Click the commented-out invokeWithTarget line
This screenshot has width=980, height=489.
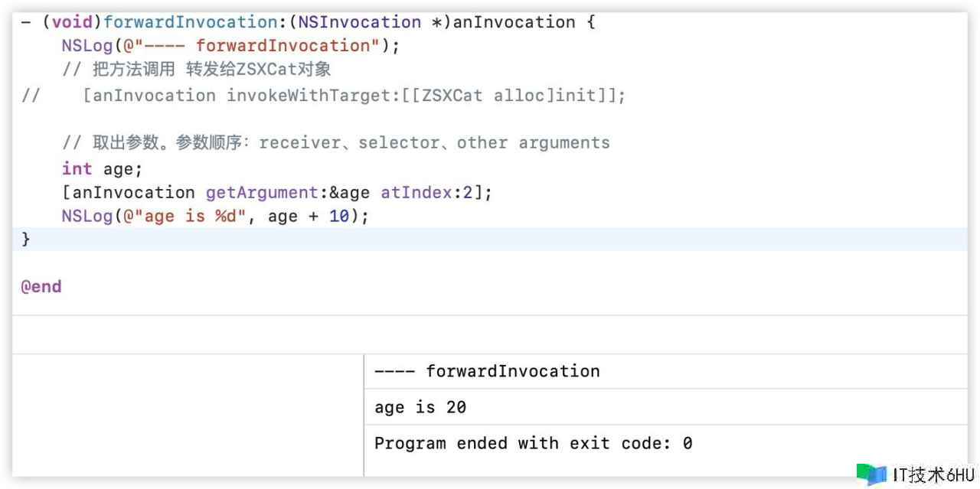(x=354, y=96)
